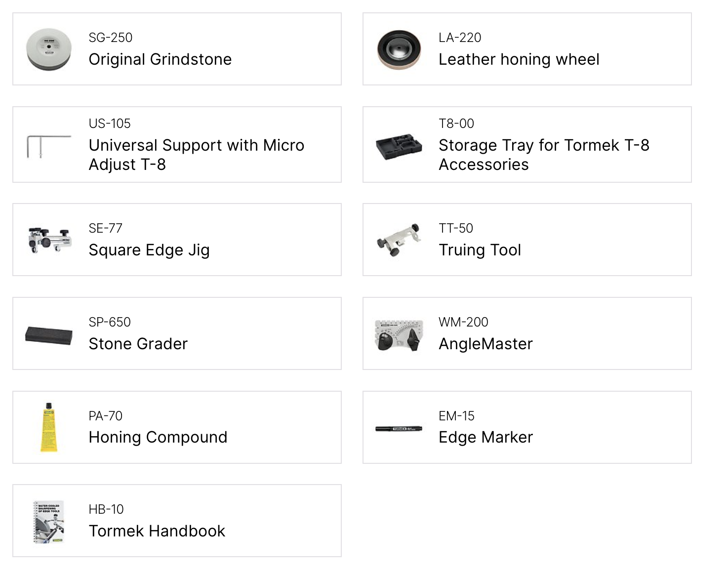Viewport: 728px width, 572px height.
Task: Click the yellow Honing Compound tube
Action: [x=48, y=427]
